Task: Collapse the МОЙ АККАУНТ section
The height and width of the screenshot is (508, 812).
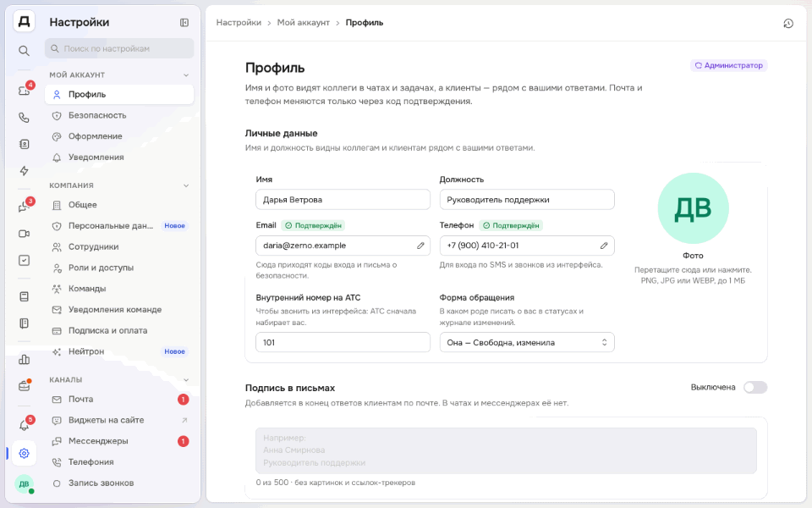Action: [x=186, y=75]
